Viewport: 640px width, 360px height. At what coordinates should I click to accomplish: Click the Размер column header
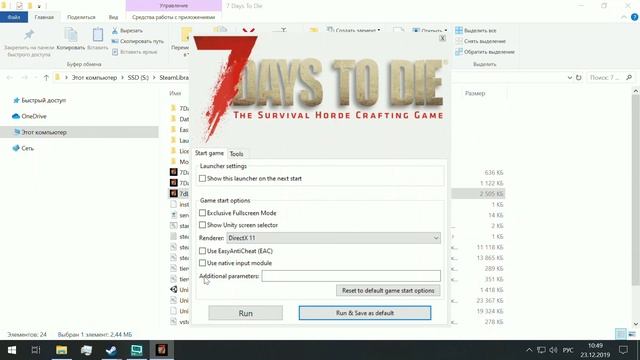475,93
